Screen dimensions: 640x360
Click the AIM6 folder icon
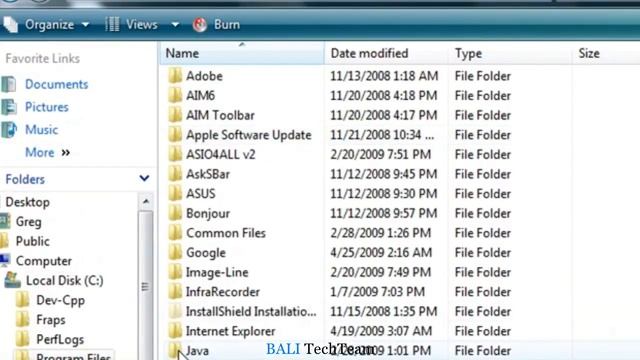point(175,96)
